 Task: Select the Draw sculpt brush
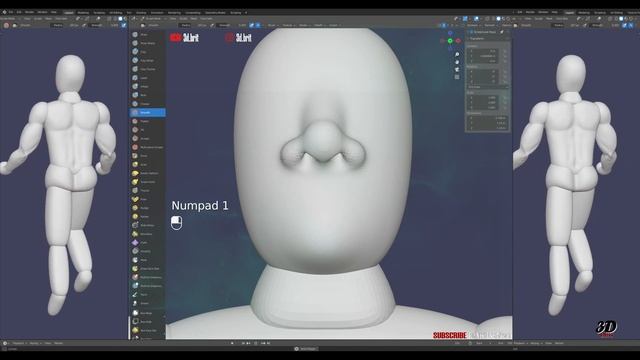pyautogui.click(x=147, y=34)
